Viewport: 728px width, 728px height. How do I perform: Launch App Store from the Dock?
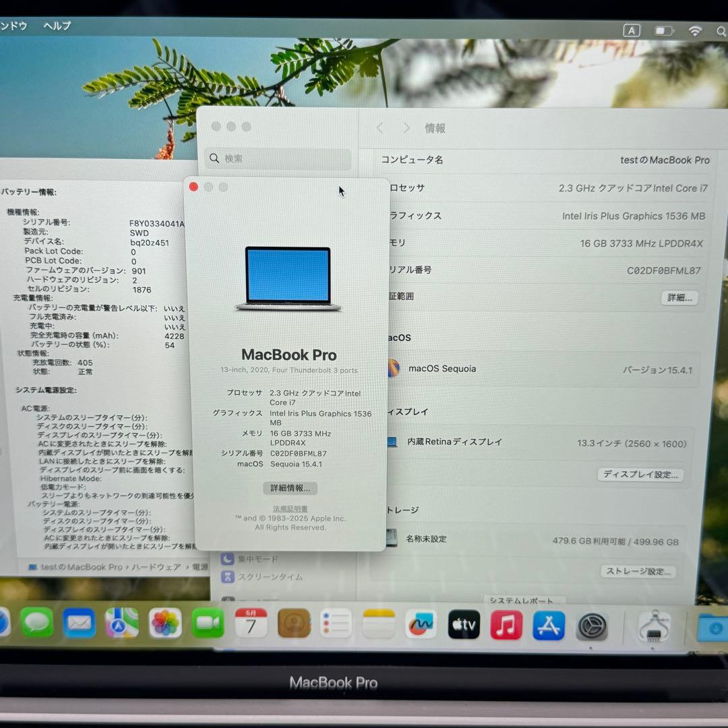coord(548,625)
